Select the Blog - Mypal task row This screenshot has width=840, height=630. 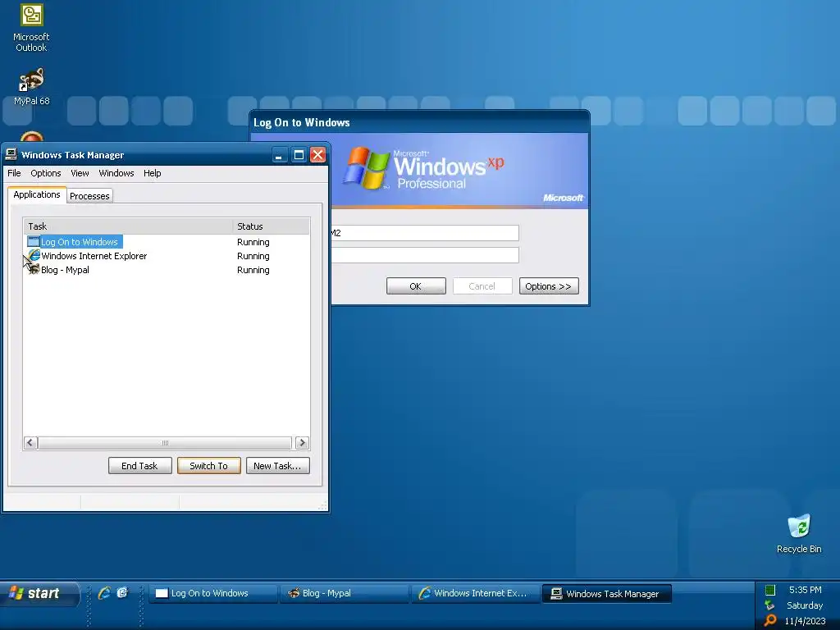pyautogui.click(x=166, y=270)
